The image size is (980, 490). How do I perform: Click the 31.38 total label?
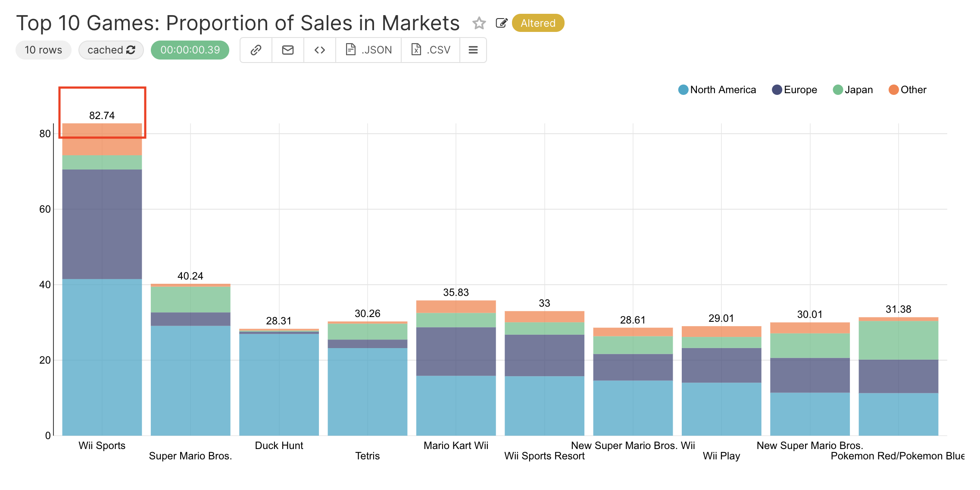coord(899,309)
